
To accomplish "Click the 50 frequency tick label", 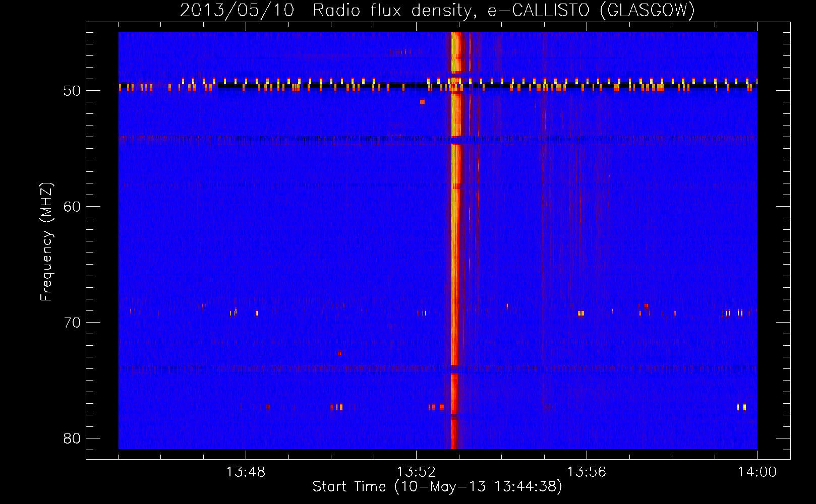I will [72, 91].
